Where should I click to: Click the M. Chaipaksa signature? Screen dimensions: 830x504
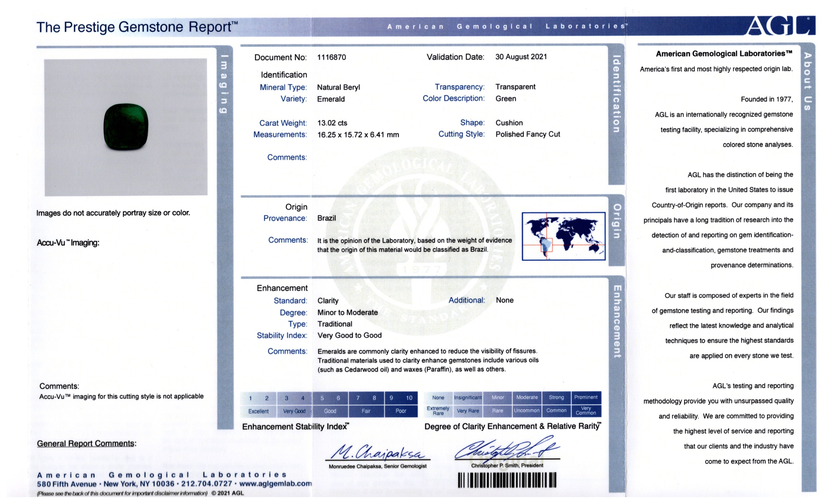click(x=378, y=452)
